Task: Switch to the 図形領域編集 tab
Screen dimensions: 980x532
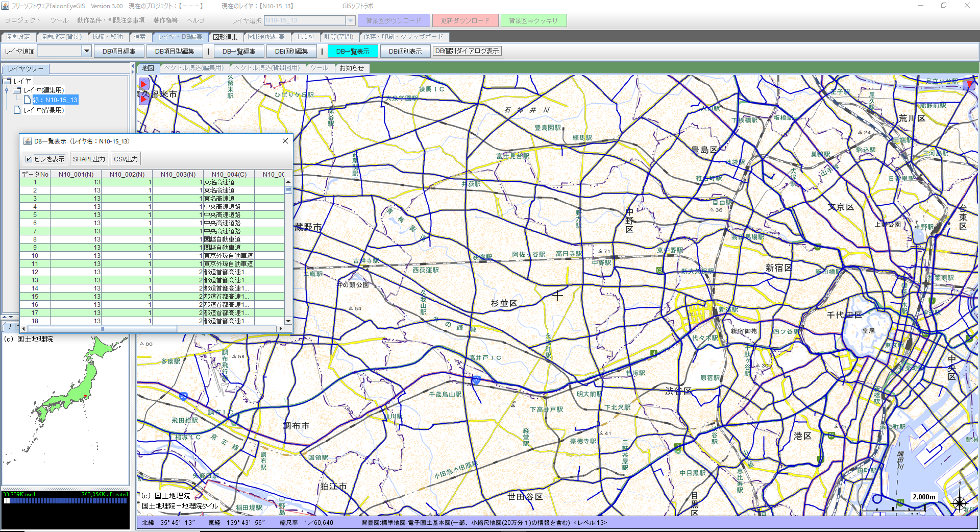Action: pos(266,37)
